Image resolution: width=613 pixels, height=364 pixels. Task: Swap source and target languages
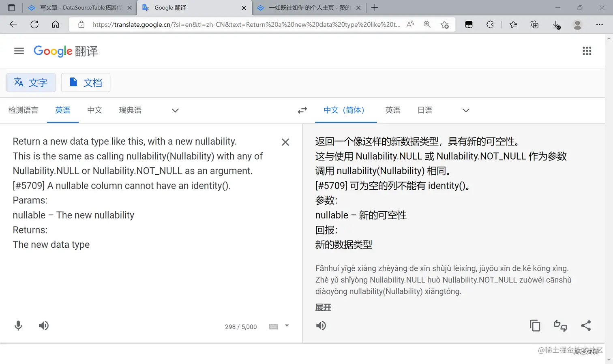click(302, 110)
